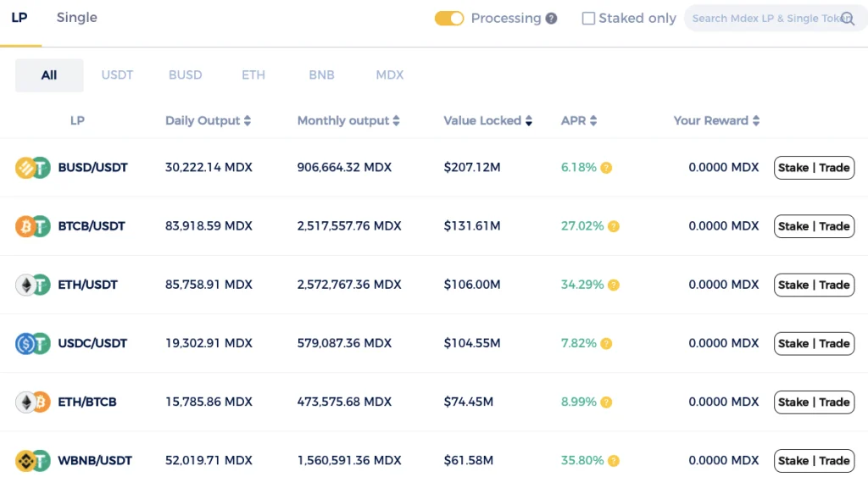The width and height of the screenshot is (868, 488).
Task: Click Stake | Trade for ETH/BTCB
Action: 814,402
